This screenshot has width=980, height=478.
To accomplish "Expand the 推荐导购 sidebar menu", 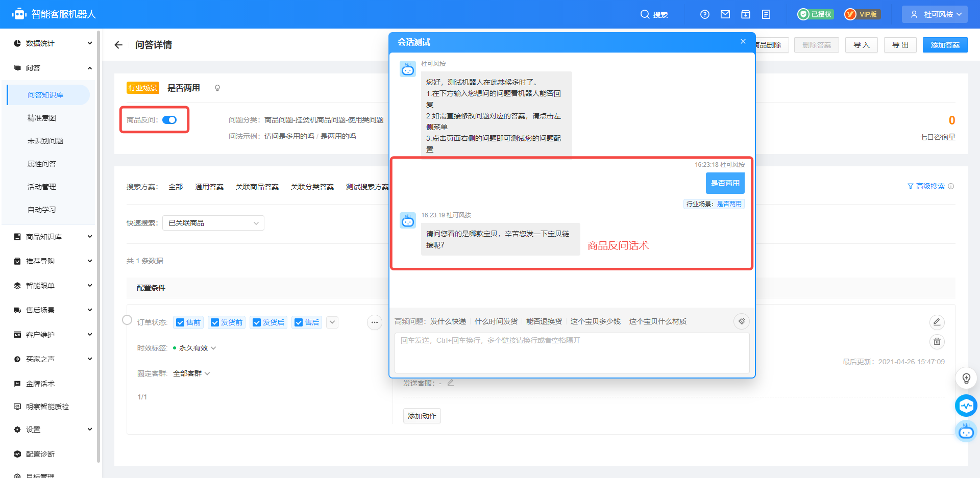I will (53, 261).
